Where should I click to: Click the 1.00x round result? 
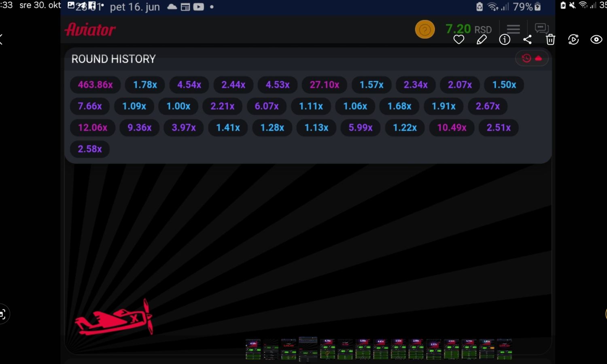(x=178, y=106)
